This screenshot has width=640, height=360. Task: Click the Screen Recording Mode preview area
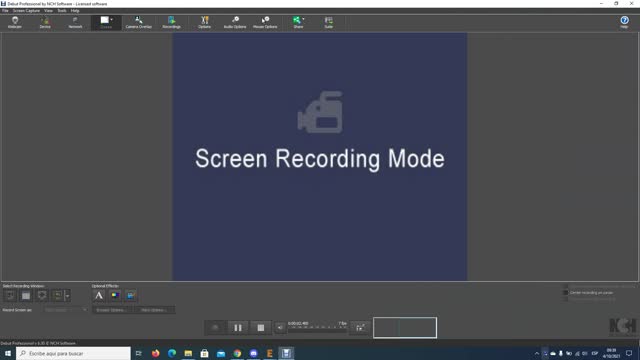[320, 157]
